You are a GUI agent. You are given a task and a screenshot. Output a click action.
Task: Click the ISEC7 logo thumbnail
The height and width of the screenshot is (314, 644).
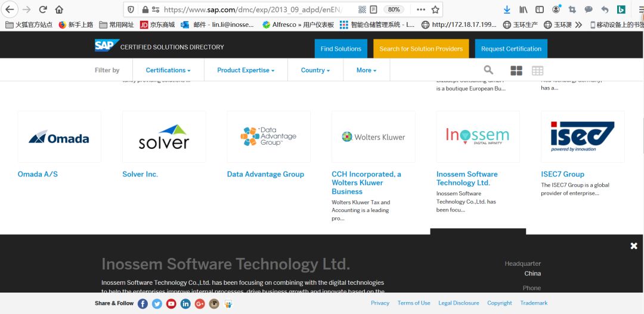(582, 136)
